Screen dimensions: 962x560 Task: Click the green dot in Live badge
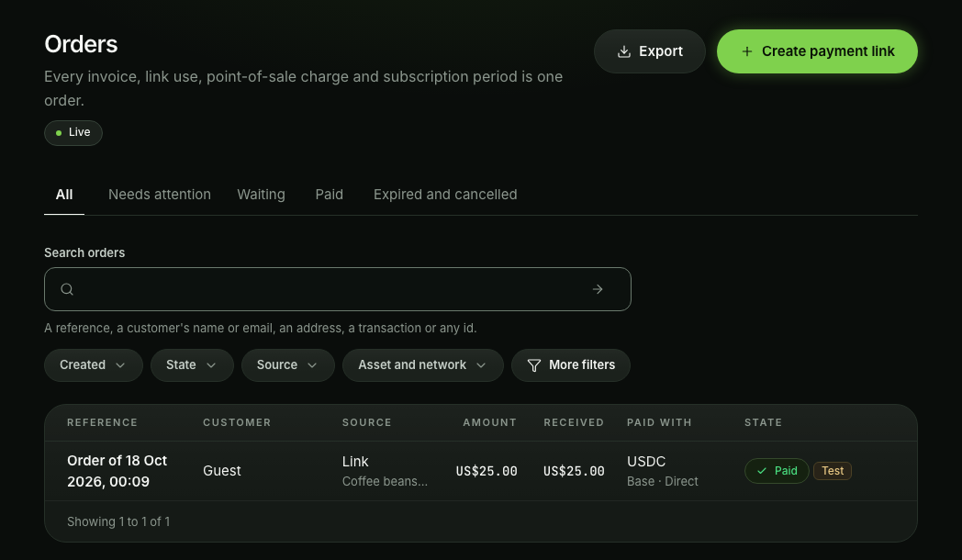point(59,132)
